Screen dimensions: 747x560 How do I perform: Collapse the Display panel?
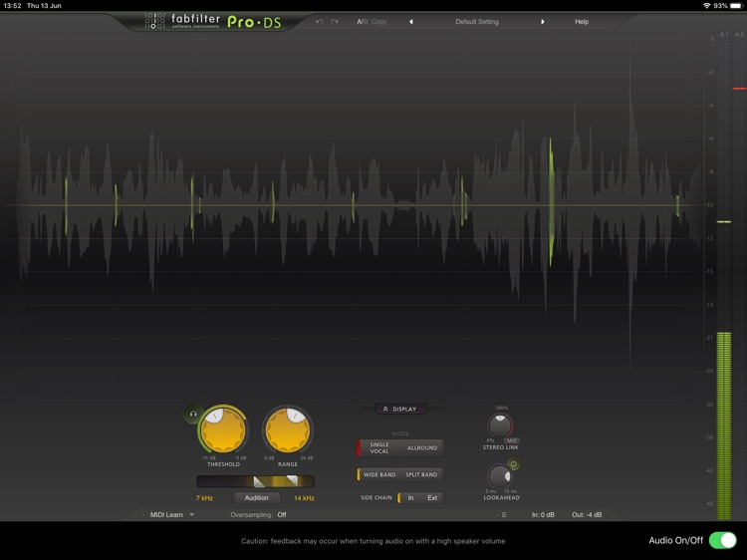pos(400,409)
